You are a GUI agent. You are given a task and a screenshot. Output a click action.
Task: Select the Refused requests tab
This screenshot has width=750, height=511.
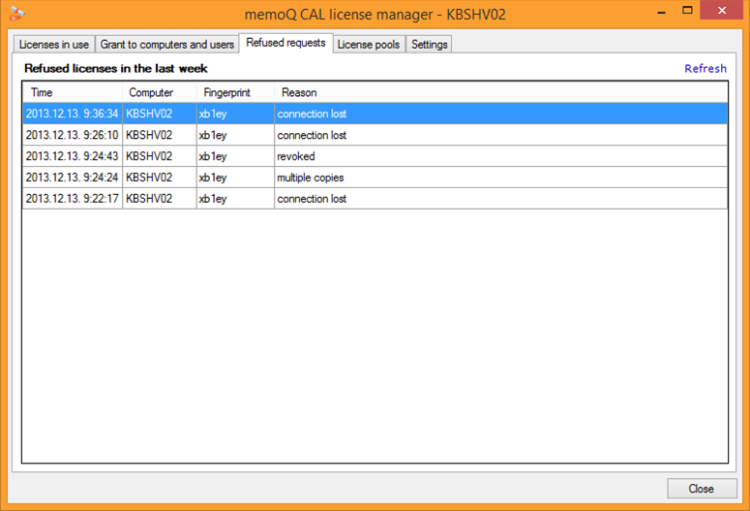click(286, 43)
